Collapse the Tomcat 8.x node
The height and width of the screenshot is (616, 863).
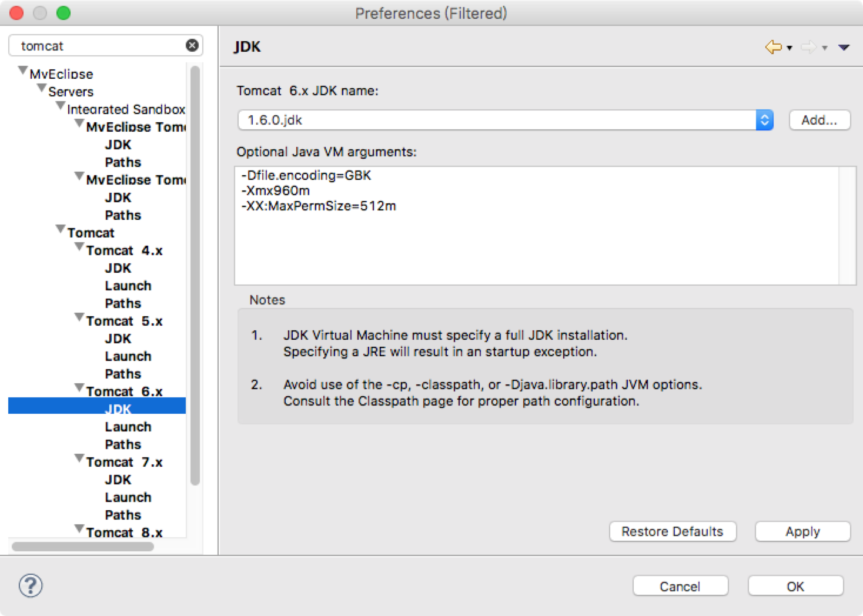pos(79,529)
